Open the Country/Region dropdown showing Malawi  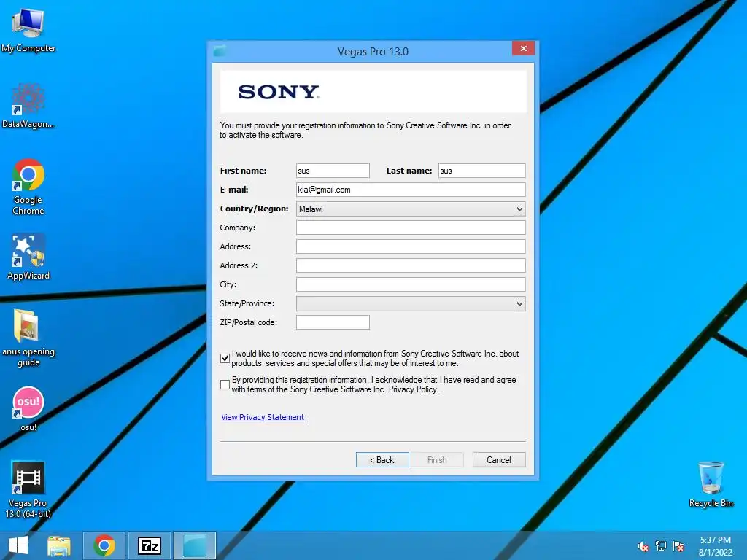411,209
